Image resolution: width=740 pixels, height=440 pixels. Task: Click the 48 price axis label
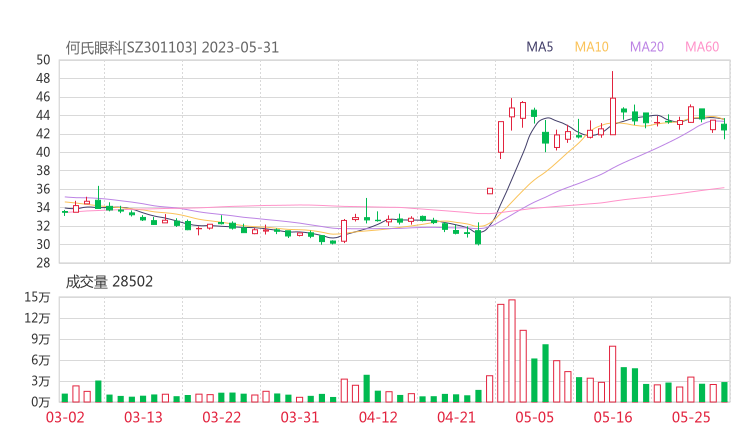click(x=43, y=78)
